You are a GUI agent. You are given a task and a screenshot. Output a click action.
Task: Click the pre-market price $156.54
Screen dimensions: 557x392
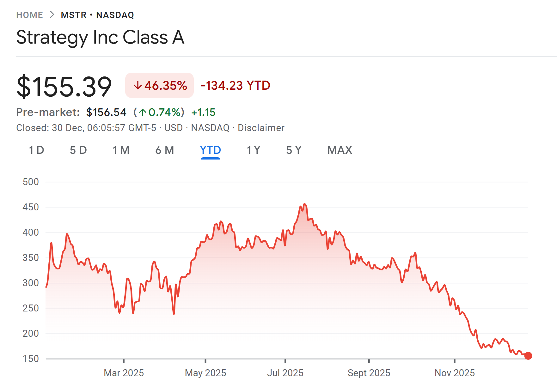(106, 112)
